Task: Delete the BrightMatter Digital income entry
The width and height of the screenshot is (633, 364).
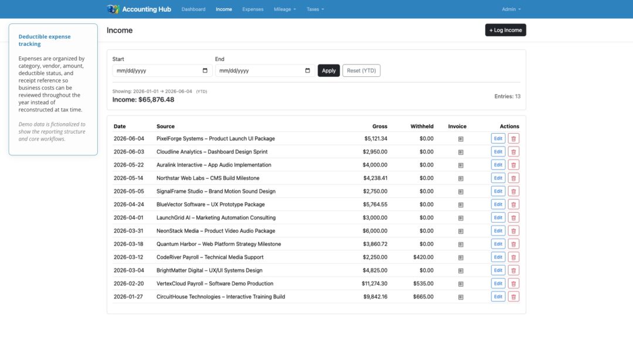Action: 513,270
